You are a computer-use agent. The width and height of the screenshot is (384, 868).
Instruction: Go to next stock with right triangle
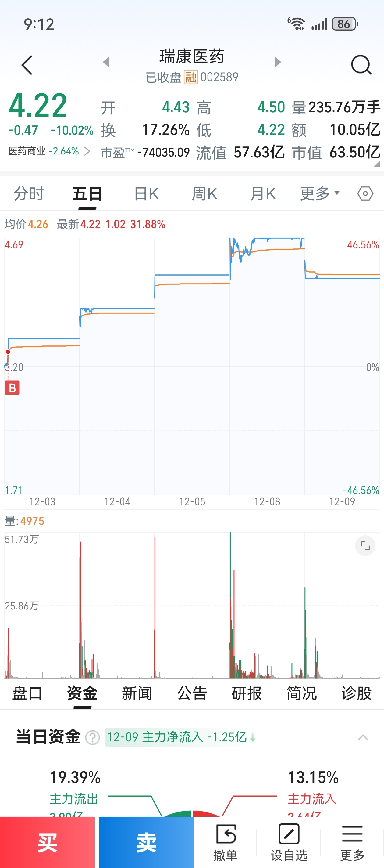click(278, 62)
